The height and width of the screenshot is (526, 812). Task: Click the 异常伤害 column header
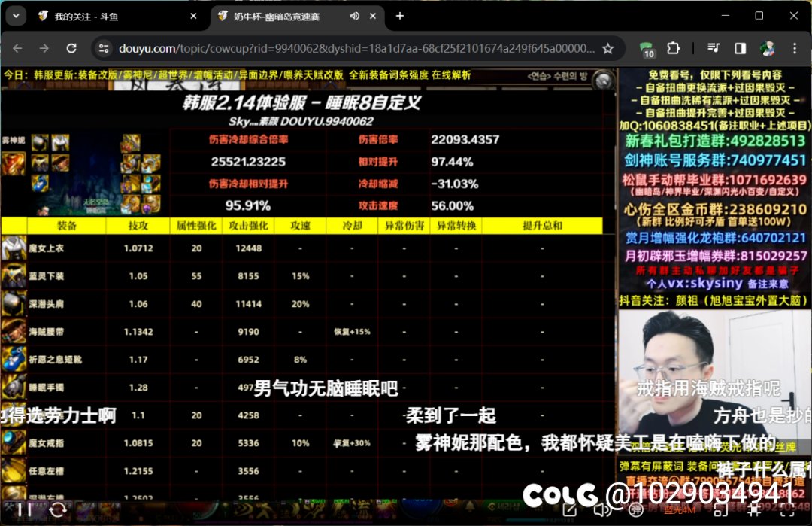coord(404,226)
